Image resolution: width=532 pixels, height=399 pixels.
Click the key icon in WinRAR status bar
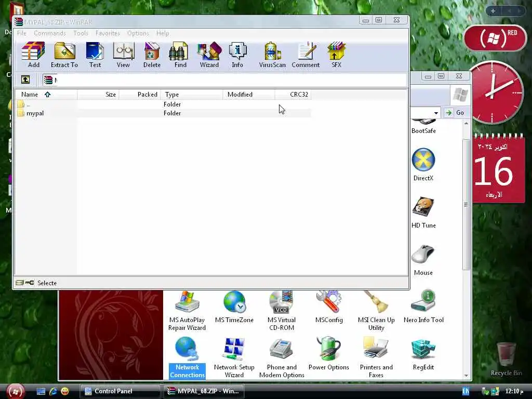point(30,283)
